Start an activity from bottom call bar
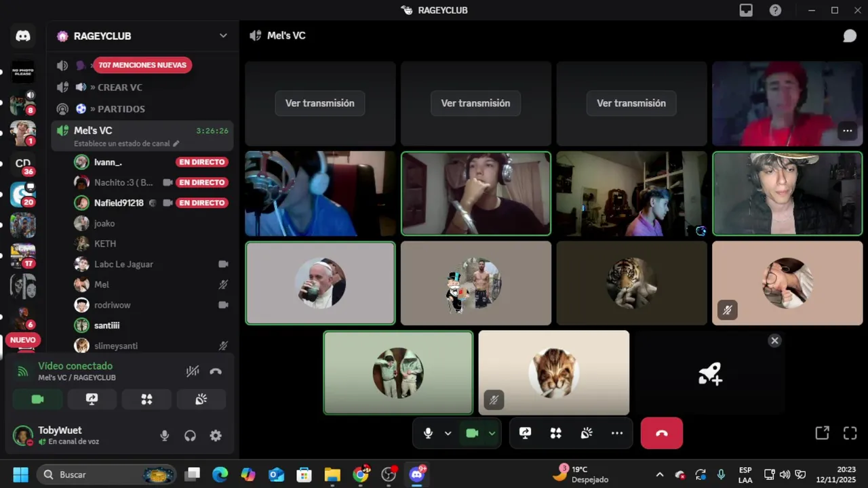 pos(556,433)
